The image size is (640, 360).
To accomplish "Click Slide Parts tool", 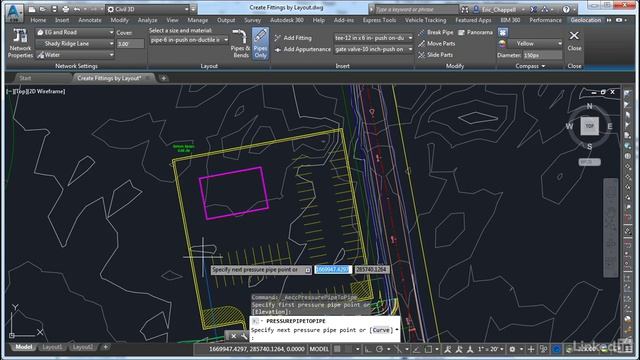I will pyautogui.click(x=435, y=55).
